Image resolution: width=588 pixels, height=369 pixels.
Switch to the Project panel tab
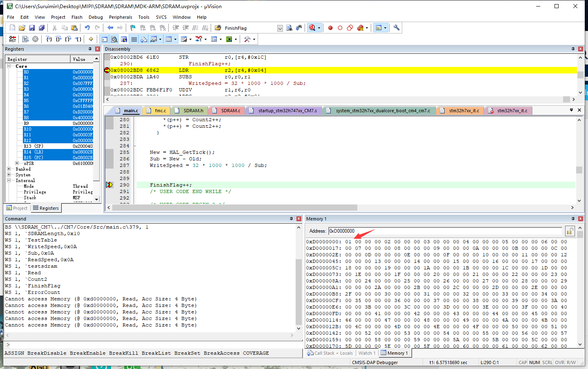(x=17, y=208)
